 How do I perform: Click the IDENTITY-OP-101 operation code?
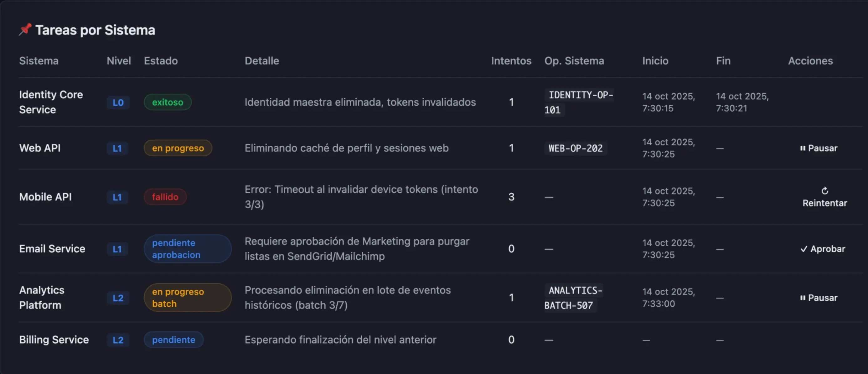point(579,102)
